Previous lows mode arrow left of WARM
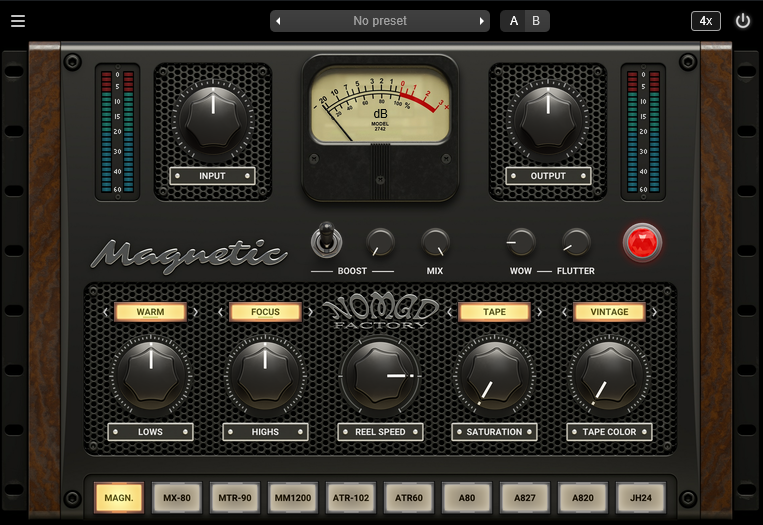Image resolution: width=763 pixels, height=525 pixels. (x=106, y=312)
